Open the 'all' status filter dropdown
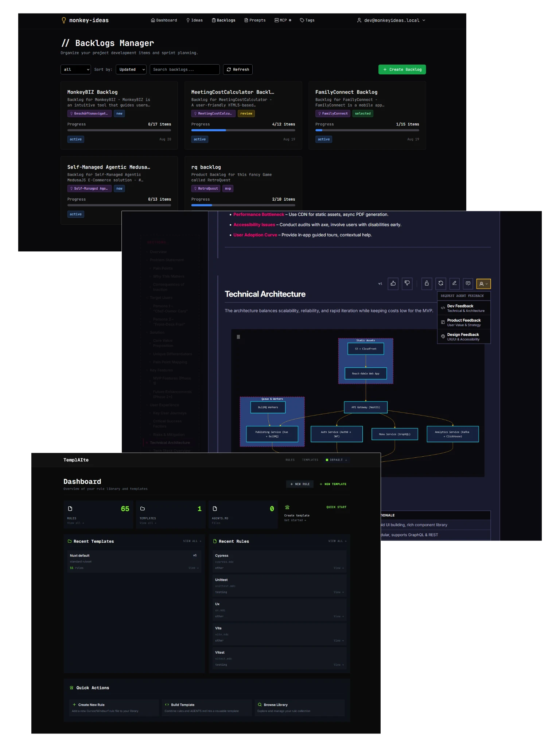560x747 pixels. point(75,70)
